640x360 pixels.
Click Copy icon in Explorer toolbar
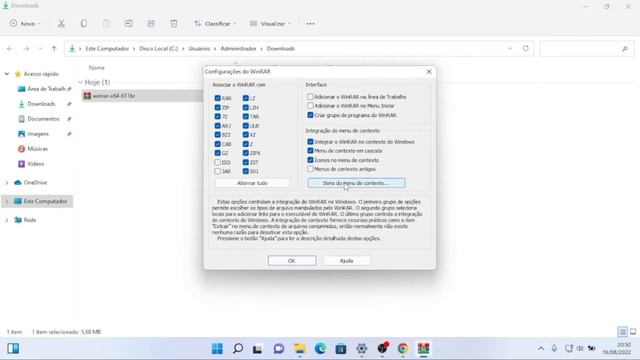point(84,24)
